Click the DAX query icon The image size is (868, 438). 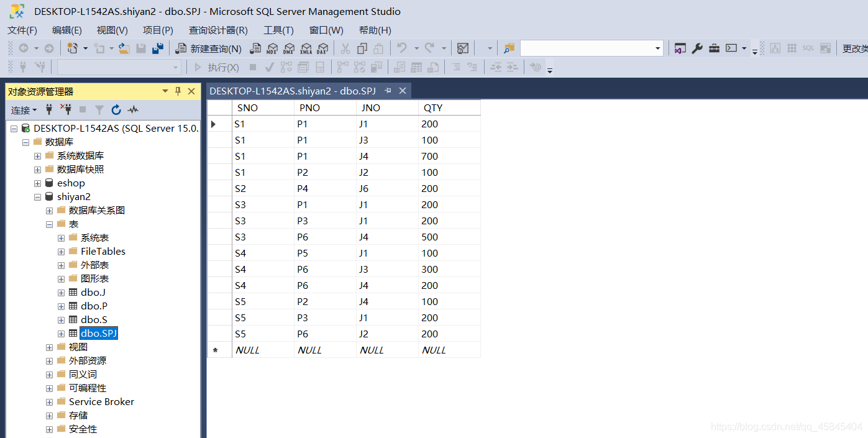point(322,48)
